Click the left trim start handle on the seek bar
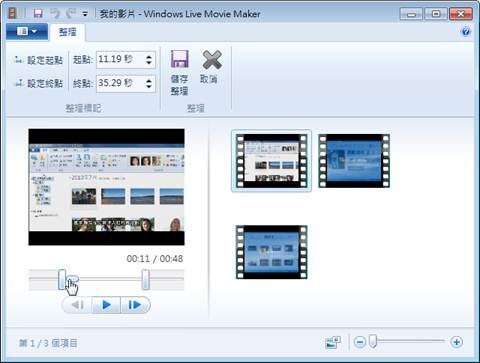This screenshot has width=480, height=363. coord(62,279)
